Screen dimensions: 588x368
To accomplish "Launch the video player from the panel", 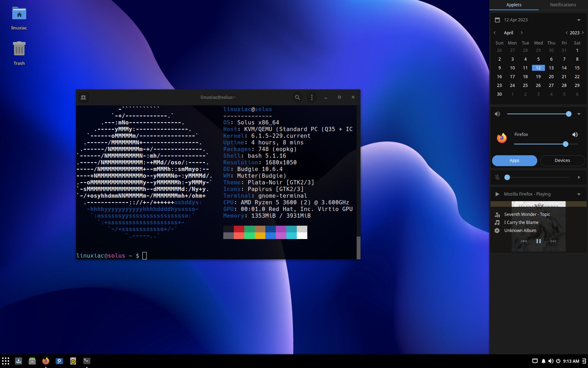I will tap(59, 361).
